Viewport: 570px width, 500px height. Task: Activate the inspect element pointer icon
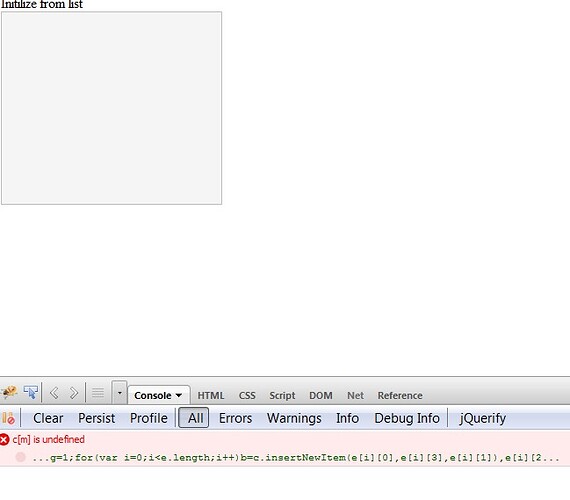tap(31, 392)
